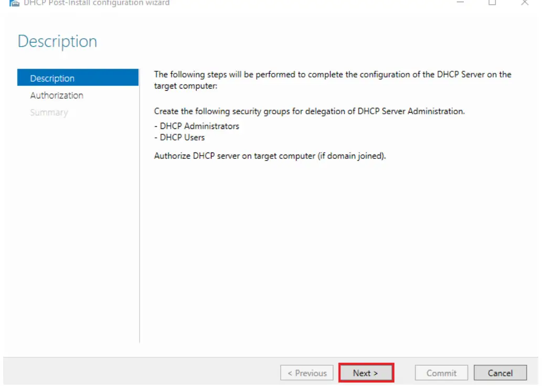Click the 'following steps will be performed' paragraph

click(333, 80)
